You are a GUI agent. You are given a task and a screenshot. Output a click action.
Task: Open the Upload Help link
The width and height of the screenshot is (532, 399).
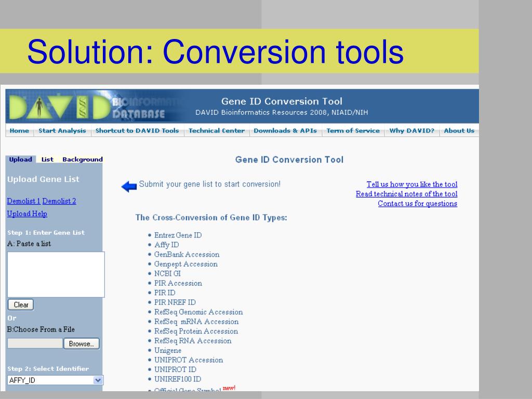[x=27, y=214]
